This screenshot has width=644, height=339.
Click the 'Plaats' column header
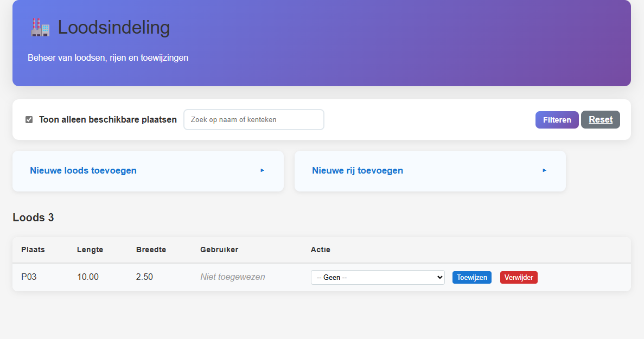tap(33, 250)
